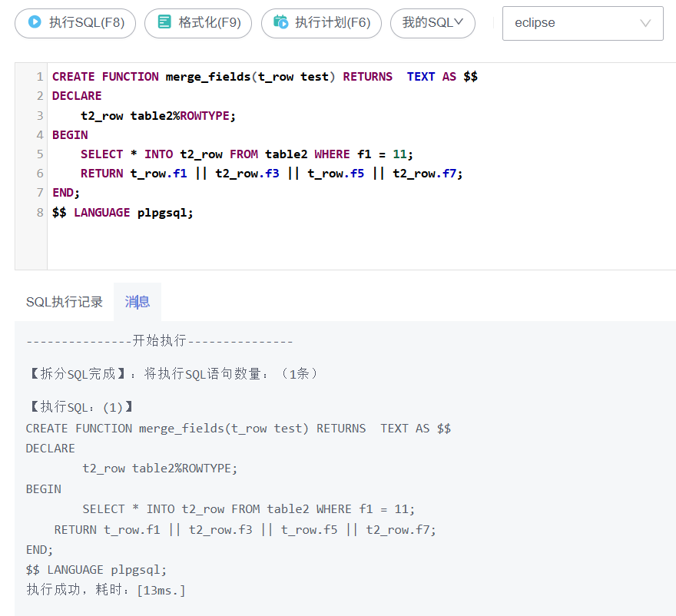Viewport: 676px width, 616px height.
Task: Click the 执行SQL(F8) play icon
Action: [x=35, y=22]
